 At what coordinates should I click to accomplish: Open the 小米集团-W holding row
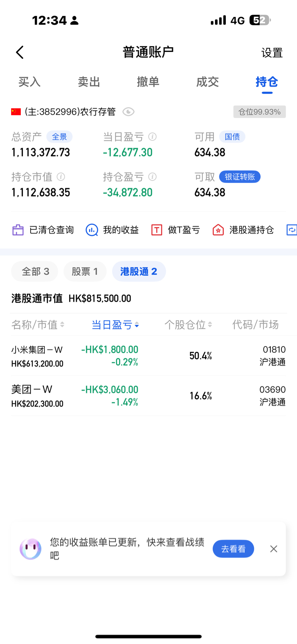tap(148, 356)
